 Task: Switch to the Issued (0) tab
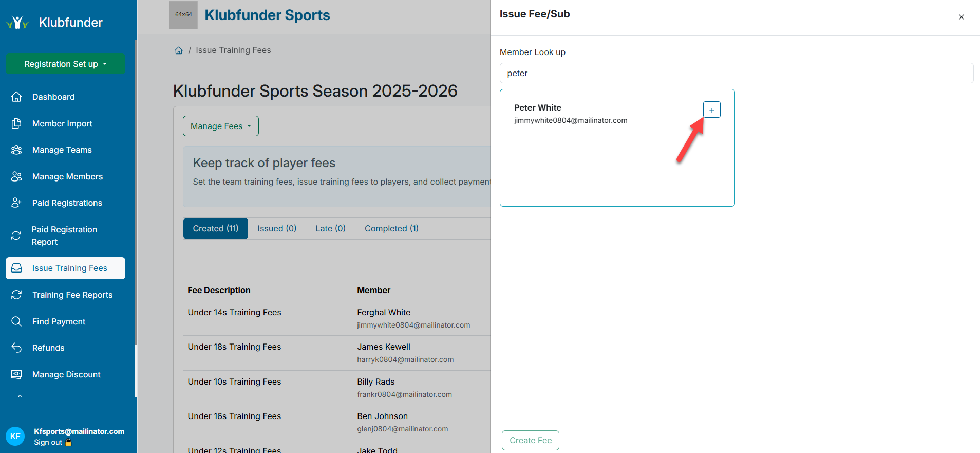[x=277, y=228]
